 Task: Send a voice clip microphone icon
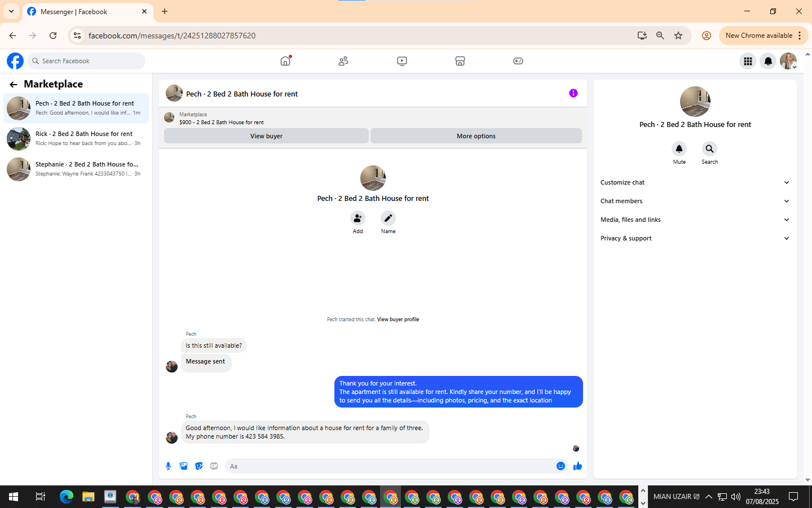[168, 466]
